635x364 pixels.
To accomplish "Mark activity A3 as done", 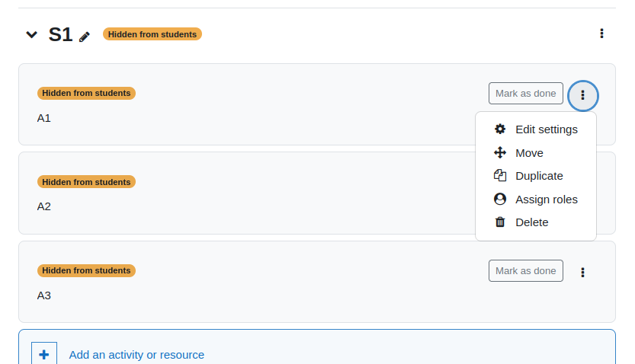I will tap(526, 271).
